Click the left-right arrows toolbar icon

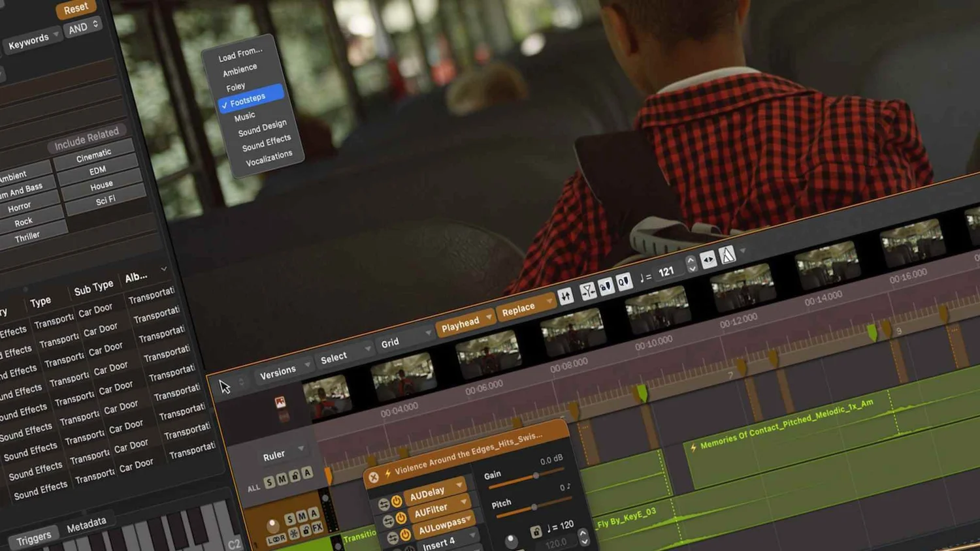click(x=708, y=259)
